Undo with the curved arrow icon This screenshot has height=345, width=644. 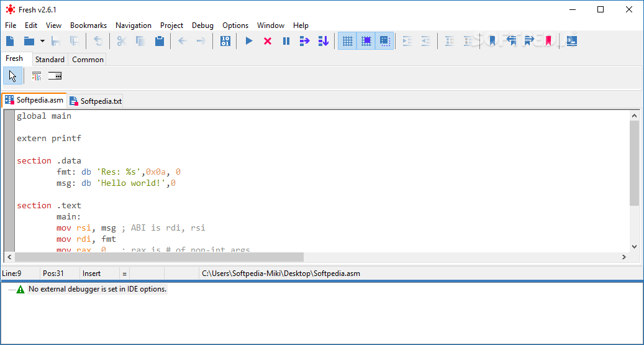point(98,40)
